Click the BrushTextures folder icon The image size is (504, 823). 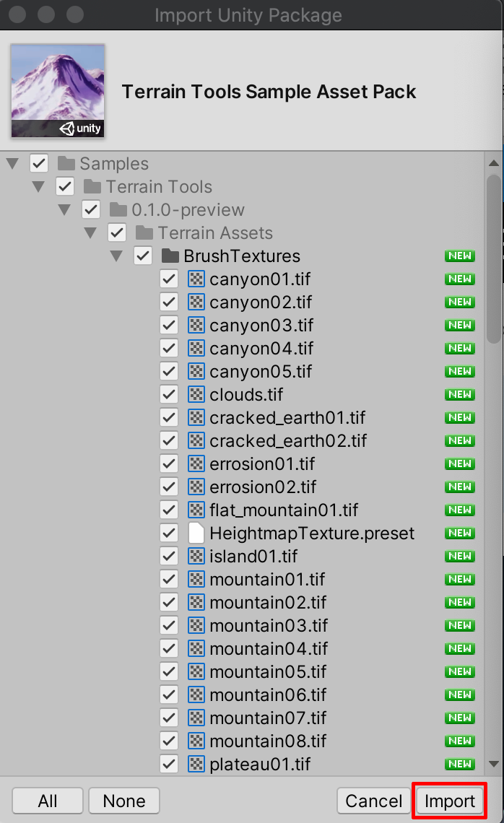click(x=170, y=256)
